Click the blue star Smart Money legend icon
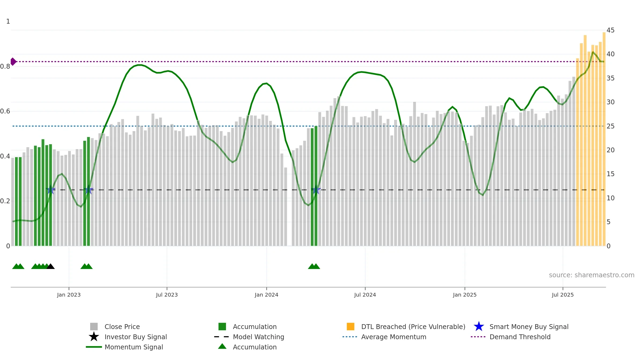 click(479, 327)
